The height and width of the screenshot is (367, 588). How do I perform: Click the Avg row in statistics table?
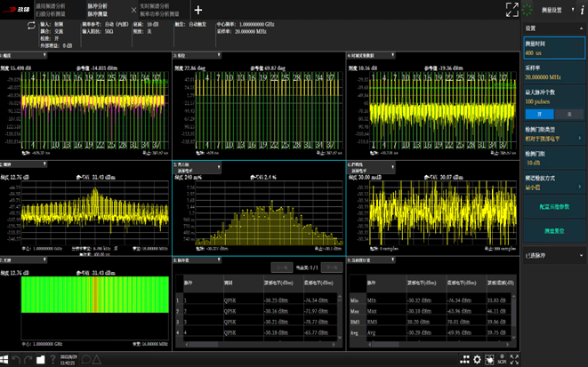point(431,332)
